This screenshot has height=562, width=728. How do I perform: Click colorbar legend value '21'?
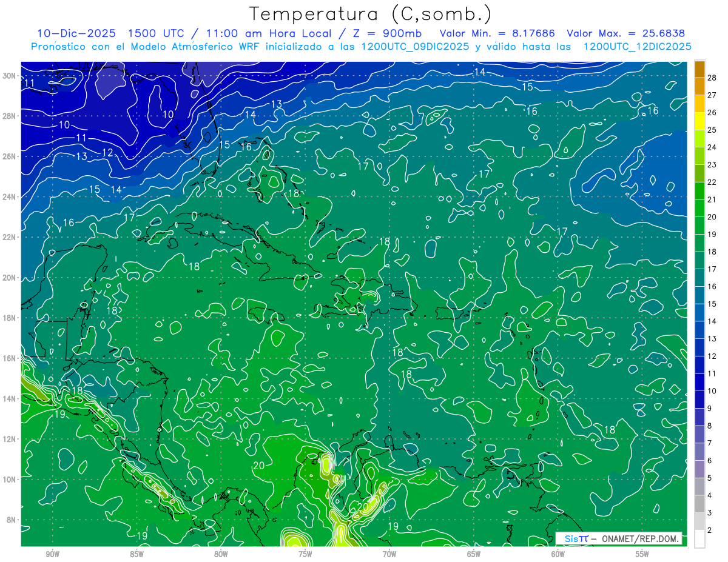point(712,199)
